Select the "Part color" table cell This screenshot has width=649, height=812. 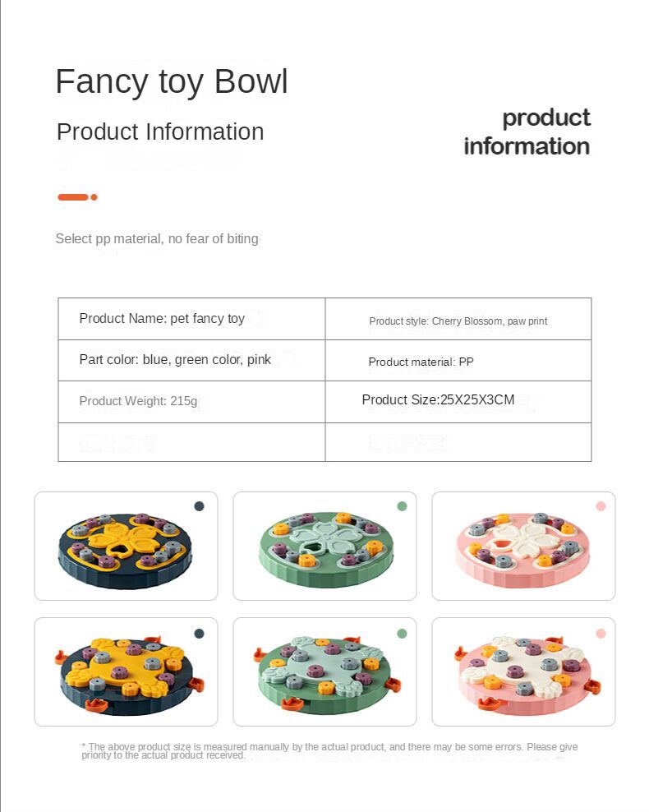tap(175, 359)
